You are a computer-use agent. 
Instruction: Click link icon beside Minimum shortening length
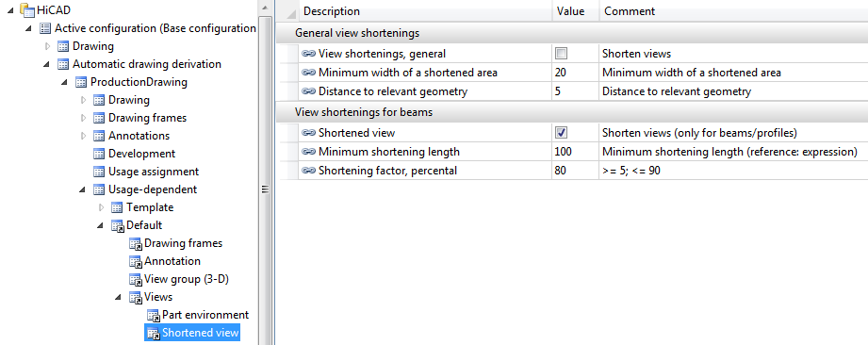click(x=309, y=152)
